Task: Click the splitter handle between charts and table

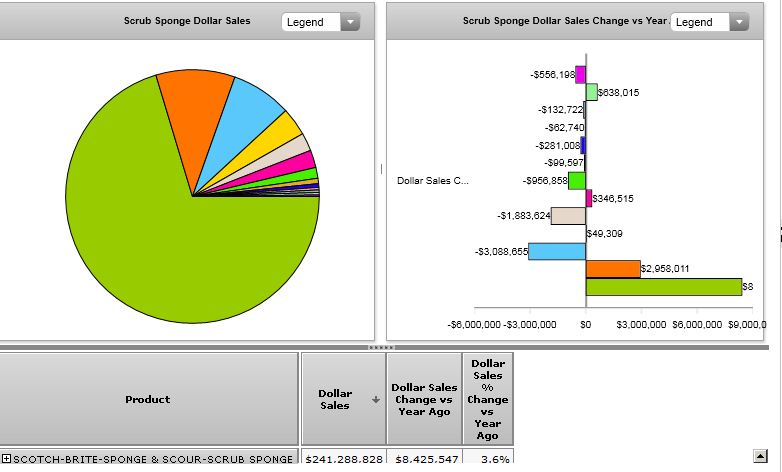Action: click(x=382, y=347)
